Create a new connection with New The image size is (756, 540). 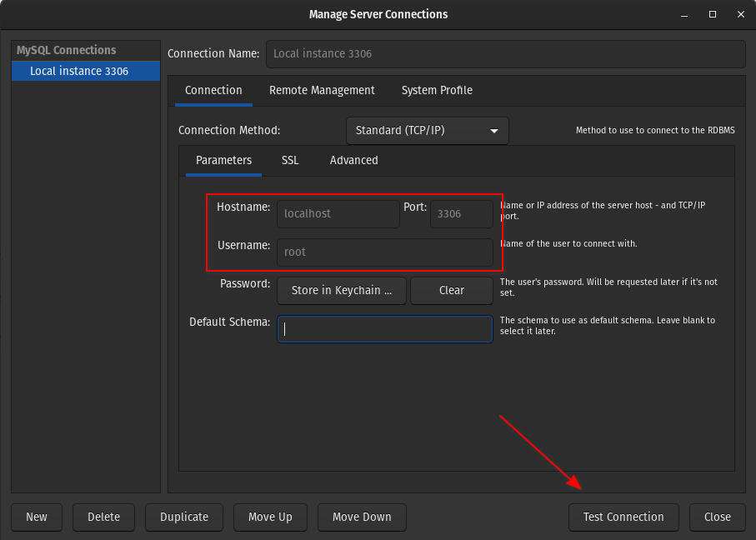[37, 517]
